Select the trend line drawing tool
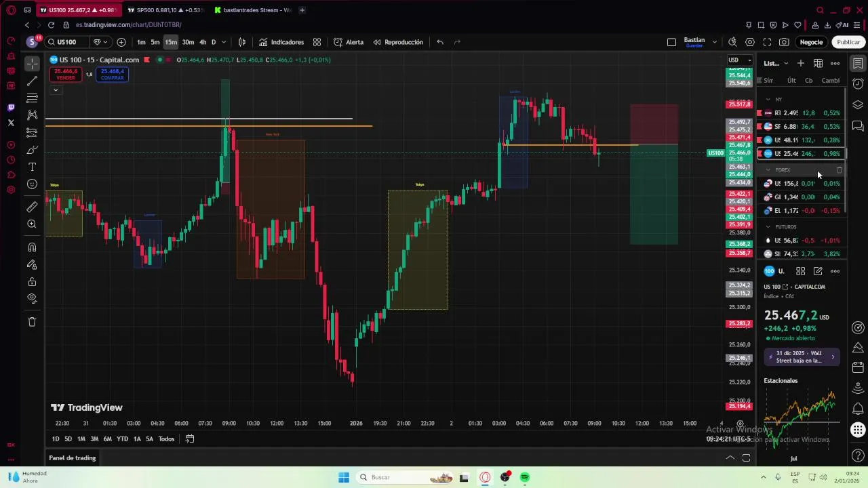This screenshot has height=488, width=868. (x=32, y=81)
